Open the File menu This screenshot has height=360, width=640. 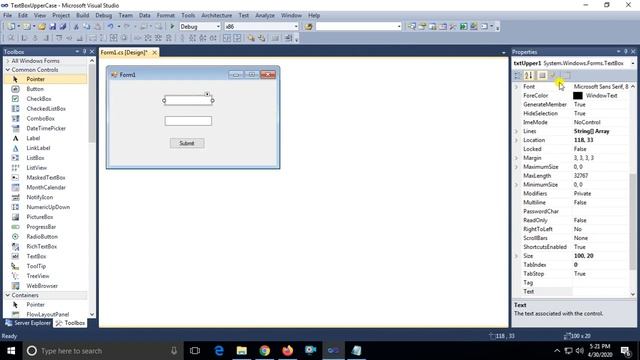click(7, 15)
